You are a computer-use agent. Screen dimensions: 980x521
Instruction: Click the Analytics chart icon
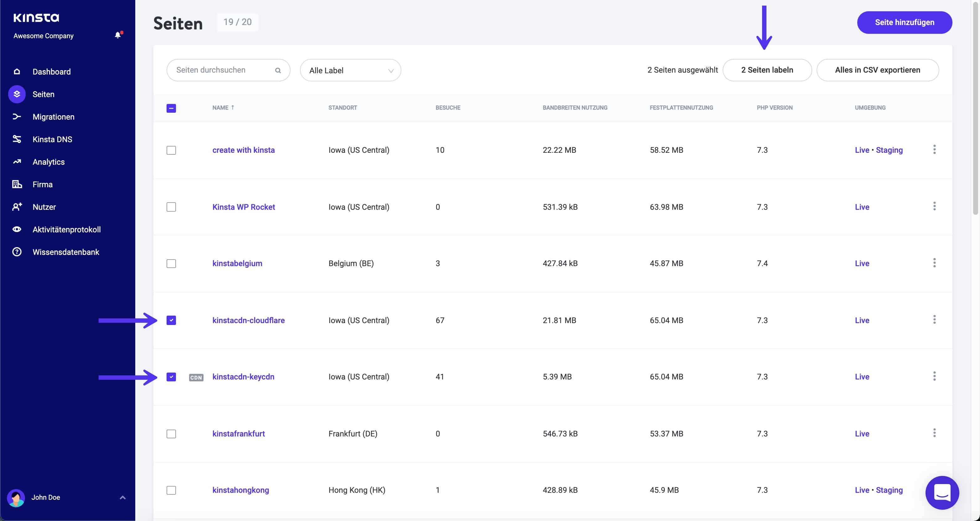[17, 162]
